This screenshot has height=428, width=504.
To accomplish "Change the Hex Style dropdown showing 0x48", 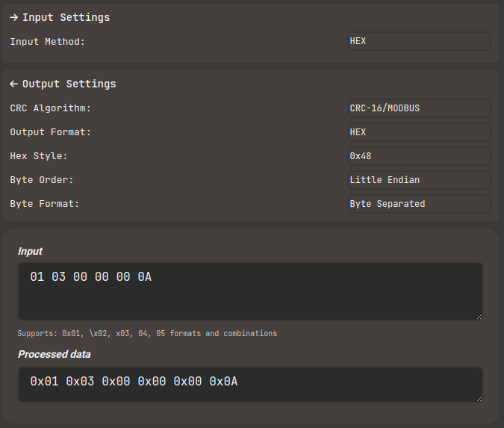I will click(419, 156).
